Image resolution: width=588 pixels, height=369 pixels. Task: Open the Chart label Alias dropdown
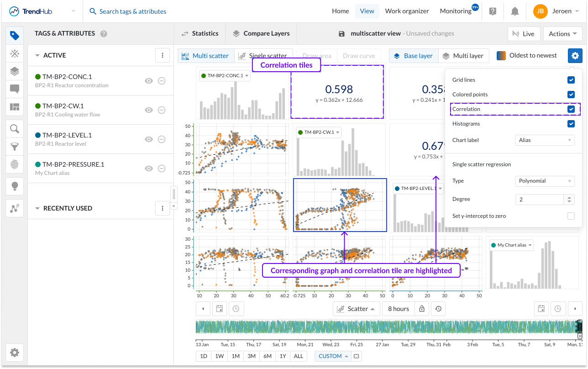coord(544,140)
